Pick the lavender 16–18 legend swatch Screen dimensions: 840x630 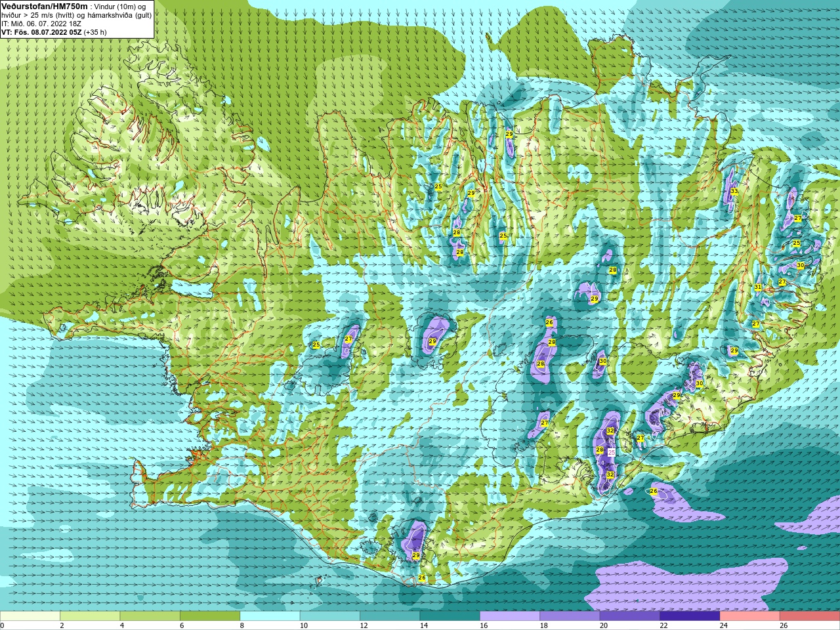point(510,616)
